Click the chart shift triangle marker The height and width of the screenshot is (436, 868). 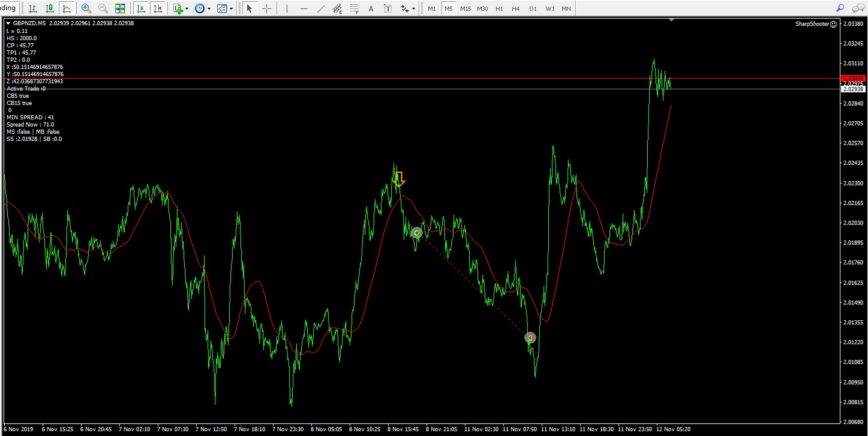click(671, 20)
